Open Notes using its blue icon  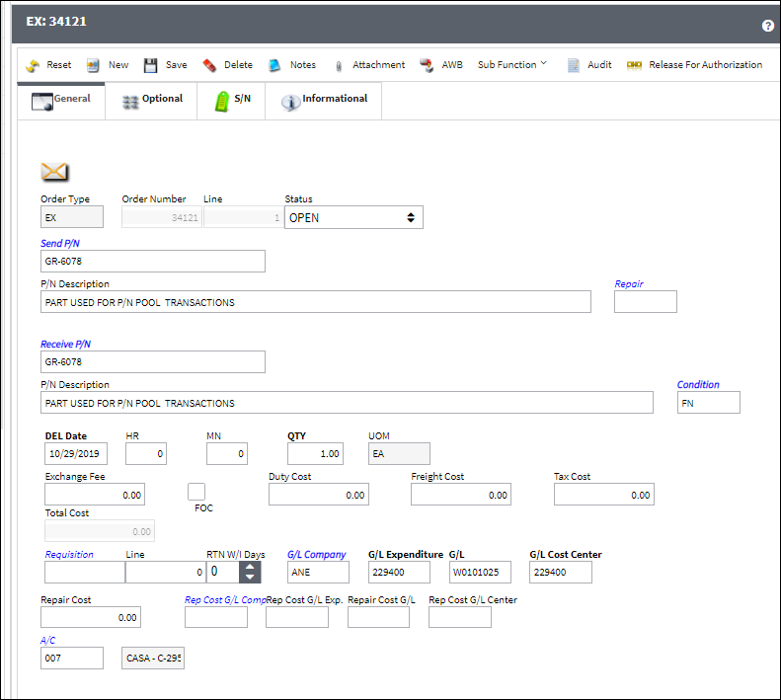tap(274, 65)
